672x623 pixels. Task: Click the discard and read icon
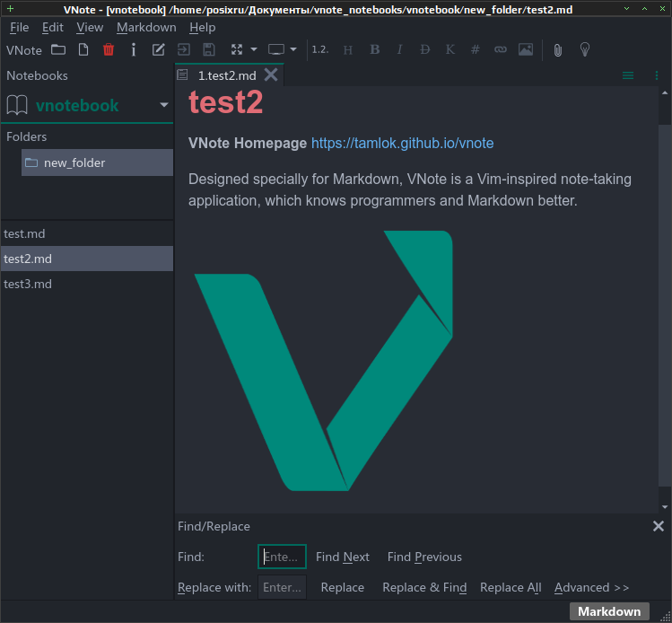point(184,49)
